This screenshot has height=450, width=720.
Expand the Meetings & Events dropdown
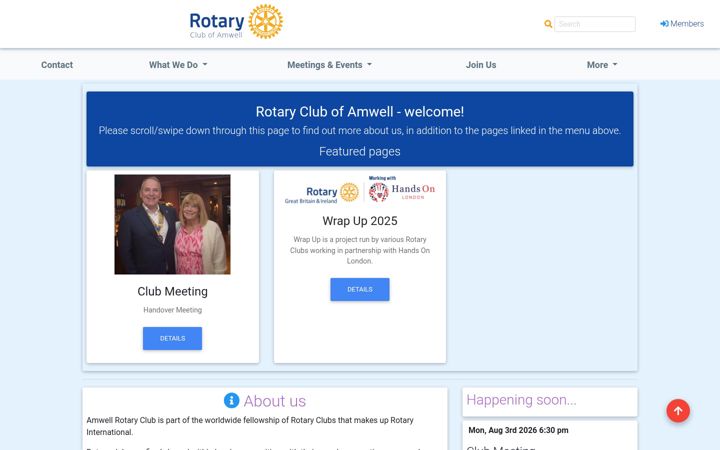[329, 65]
